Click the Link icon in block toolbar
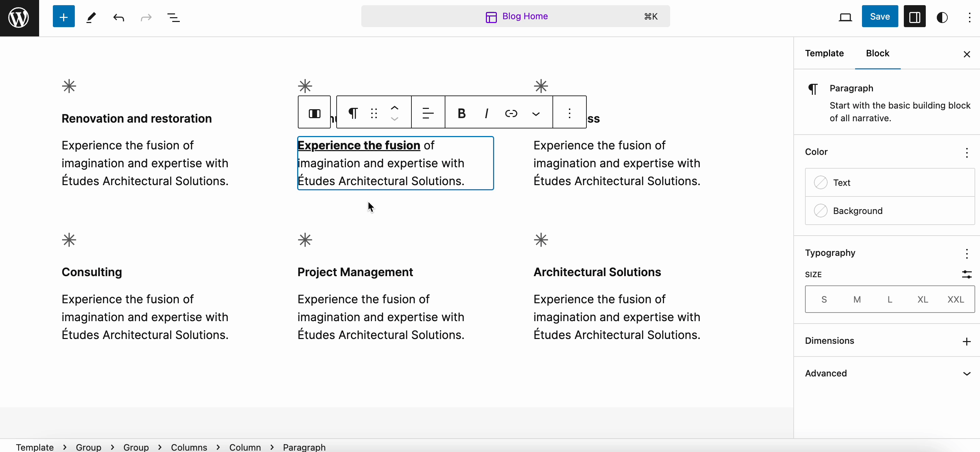Viewport: 980px width, 452px height. point(511,113)
